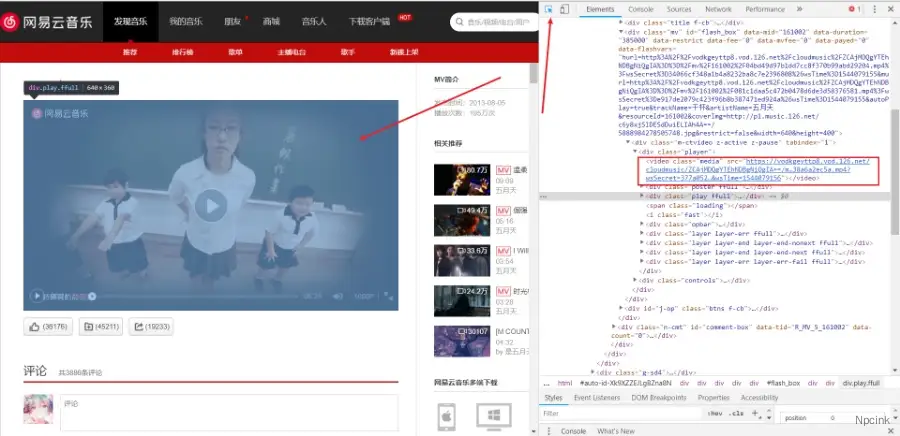
Task: Select the 排行榜 sub-navigation link
Action: (183, 52)
